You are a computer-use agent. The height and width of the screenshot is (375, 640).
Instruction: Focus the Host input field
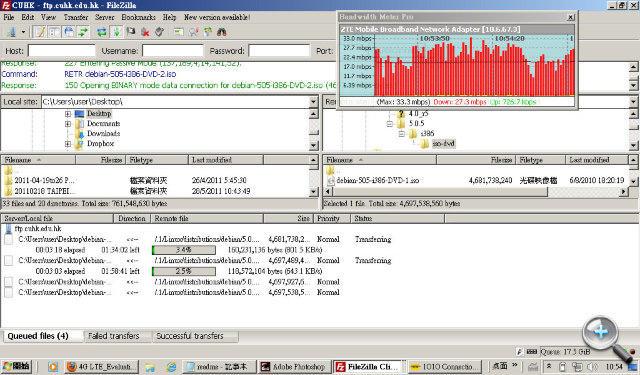tap(61, 51)
